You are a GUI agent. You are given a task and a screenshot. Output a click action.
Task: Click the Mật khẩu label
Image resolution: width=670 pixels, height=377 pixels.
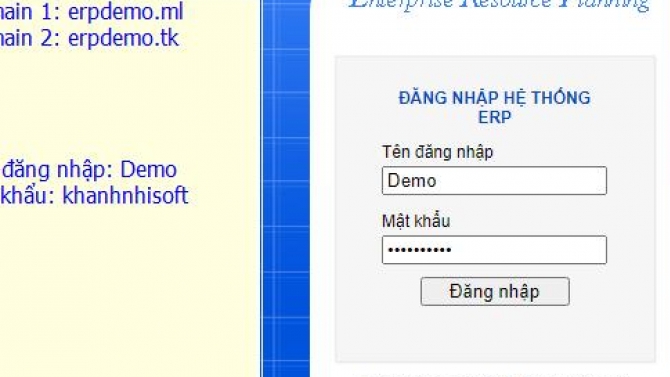tap(416, 221)
